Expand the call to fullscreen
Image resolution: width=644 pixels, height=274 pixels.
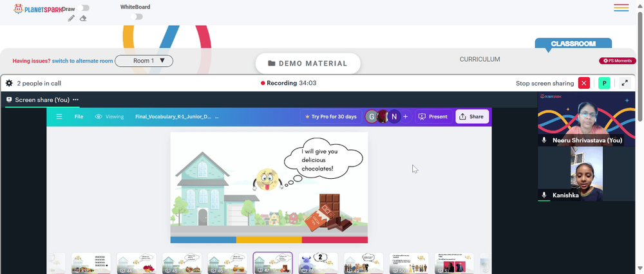pyautogui.click(x=625, y=83)
